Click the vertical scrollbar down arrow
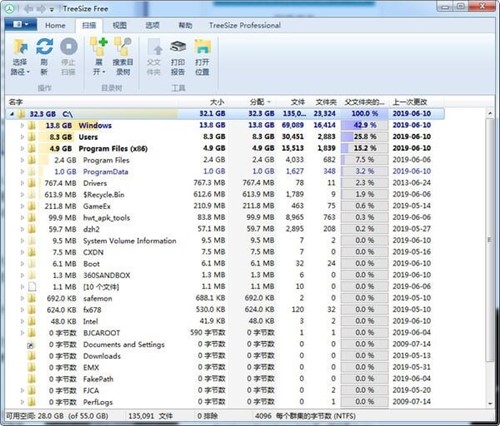Viewport: 500px width, 426px height. (x=490, y=403)
